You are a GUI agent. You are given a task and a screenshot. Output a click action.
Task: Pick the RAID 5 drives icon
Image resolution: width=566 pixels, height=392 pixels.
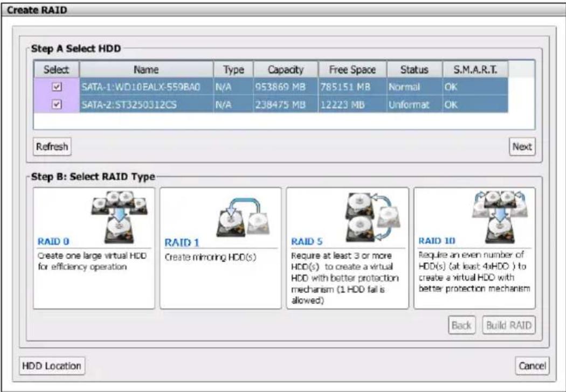tap(373, 217)
